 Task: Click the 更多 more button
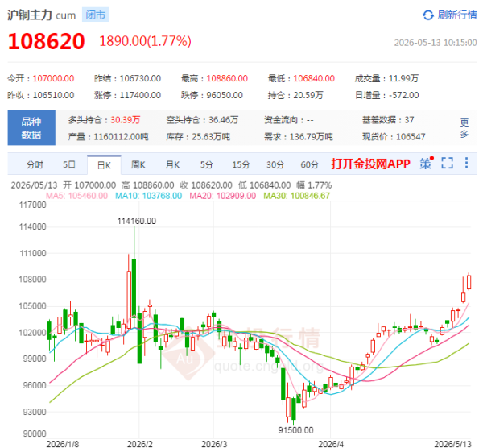[x=464, y=127]
